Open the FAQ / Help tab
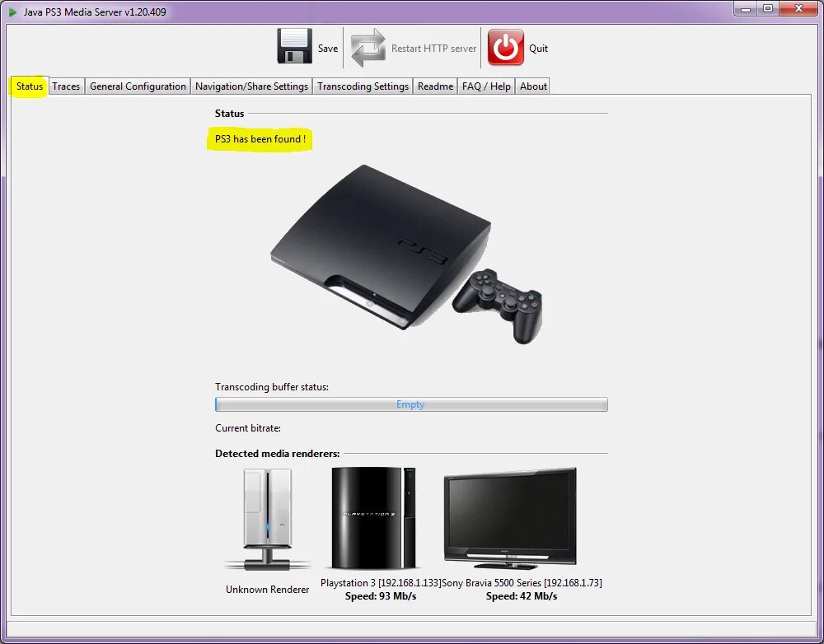This screenshot has height=644, width=824. tap(486, 86)
